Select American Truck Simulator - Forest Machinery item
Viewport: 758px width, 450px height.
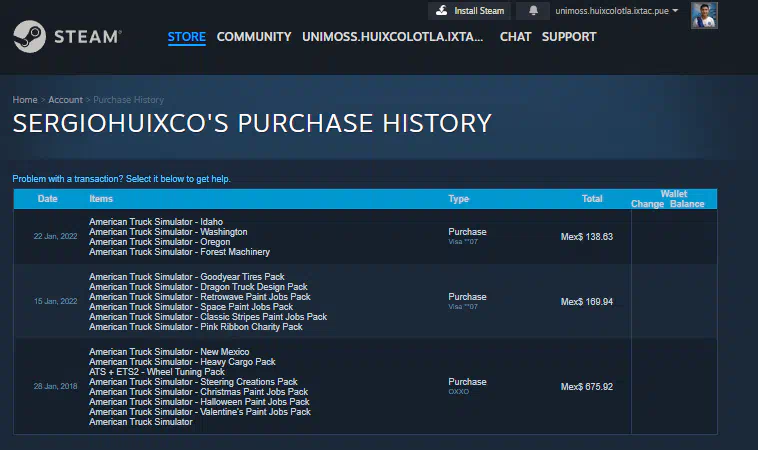(x=179, y=252)
